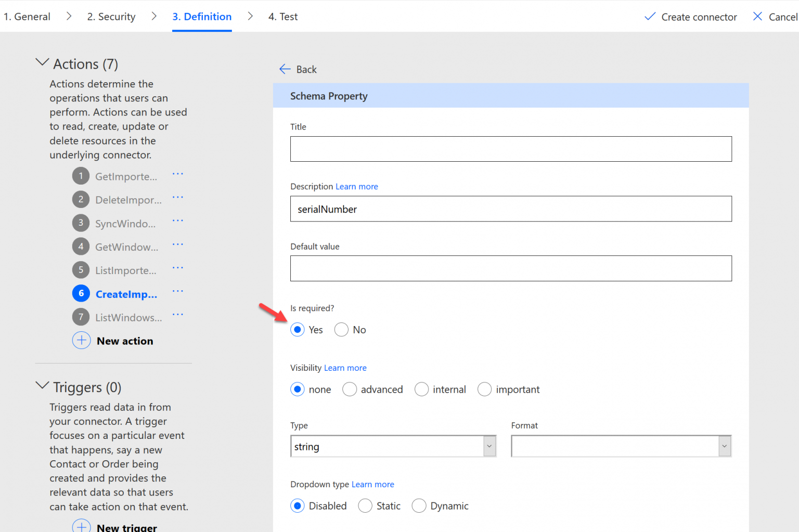Select the GetImporte... action icon numbered 1

tap(81, 176)
